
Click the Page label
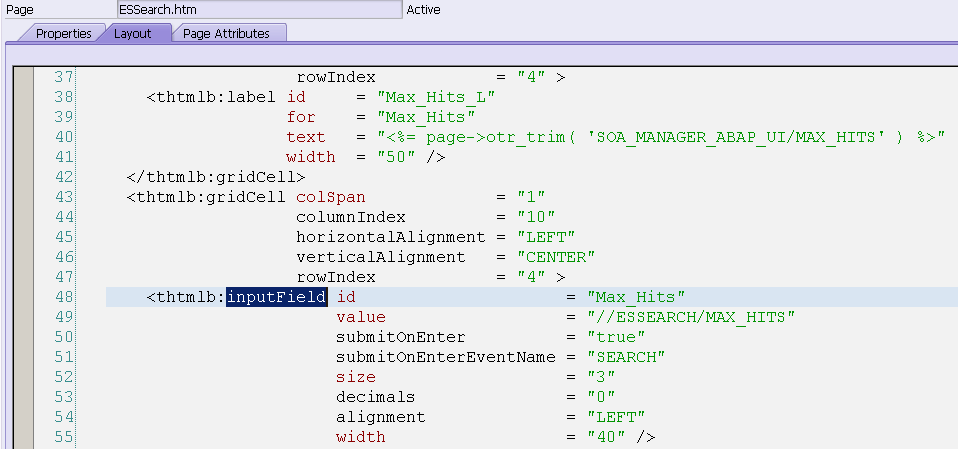20,10
